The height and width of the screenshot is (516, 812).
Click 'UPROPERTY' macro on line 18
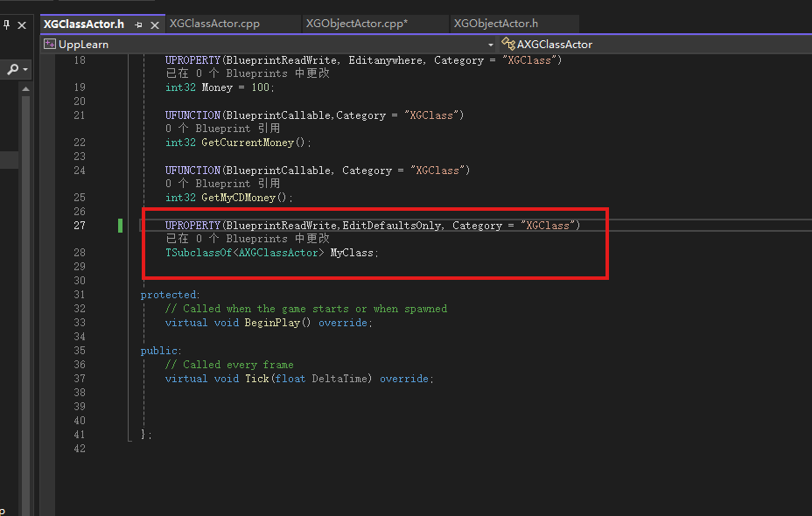(192, 60)
